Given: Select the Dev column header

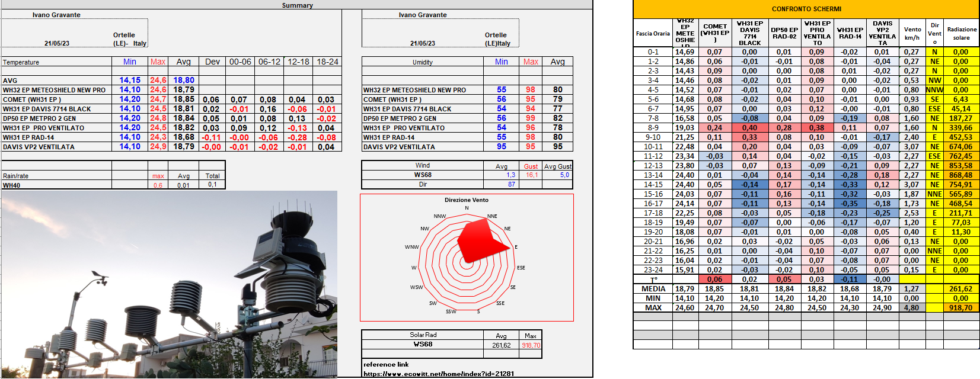Looking at the screenshot, I should pos(212,62).
